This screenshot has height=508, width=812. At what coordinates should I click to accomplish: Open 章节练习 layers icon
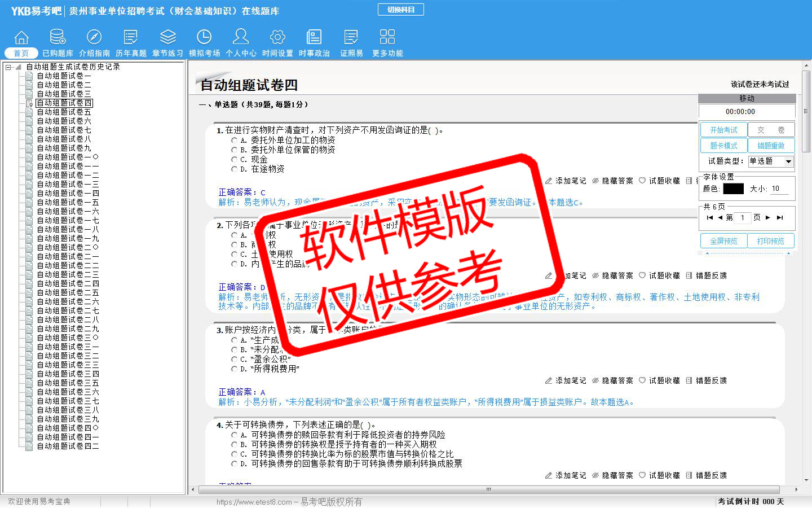click(167, 38)
